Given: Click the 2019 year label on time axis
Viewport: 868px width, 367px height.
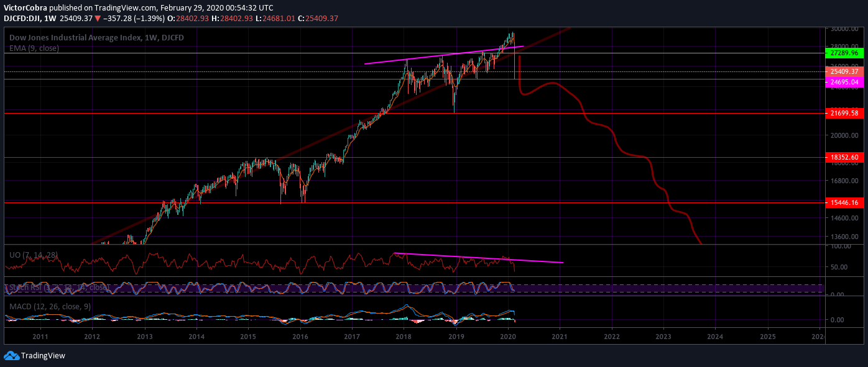Looking at the screenshot, I should pyautogui.click(x=456, y=337).
